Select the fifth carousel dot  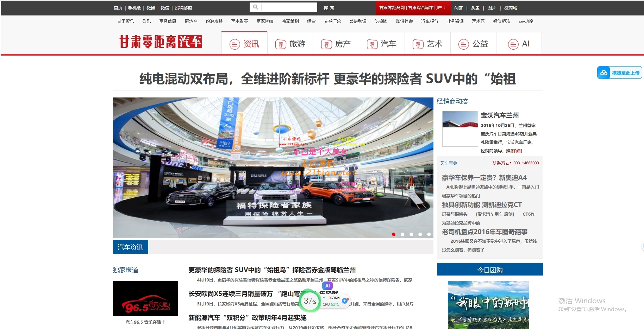pos(429,234)
